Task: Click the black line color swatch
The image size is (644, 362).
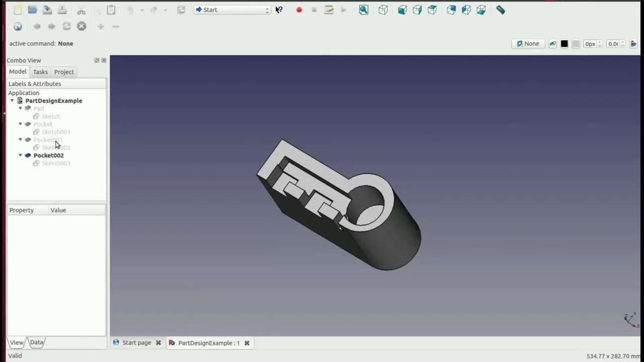Action: [x=564, y=44]
